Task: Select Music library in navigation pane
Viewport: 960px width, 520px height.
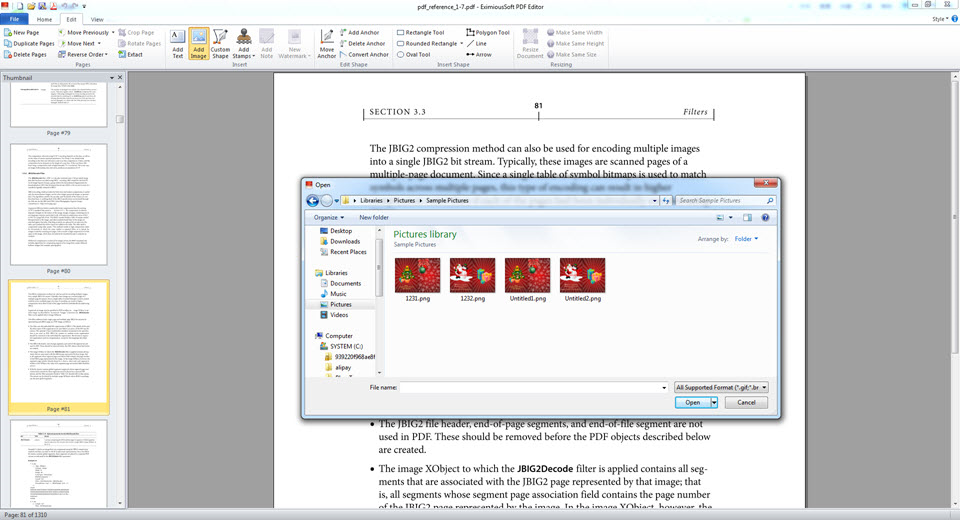Action: click(333, 294)
